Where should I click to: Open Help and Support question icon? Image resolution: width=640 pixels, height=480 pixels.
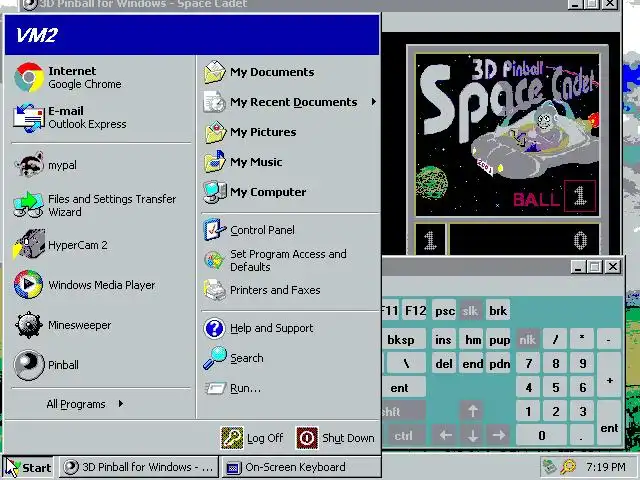tap(215, 328)
